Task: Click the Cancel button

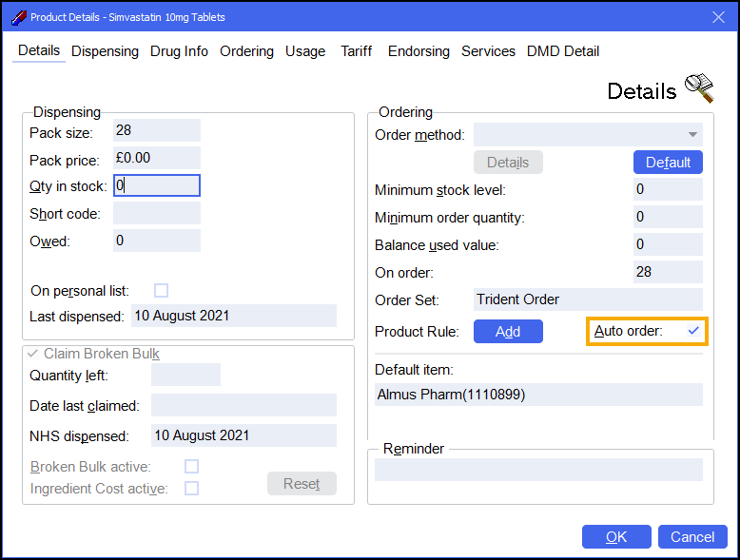Action: 692,537
